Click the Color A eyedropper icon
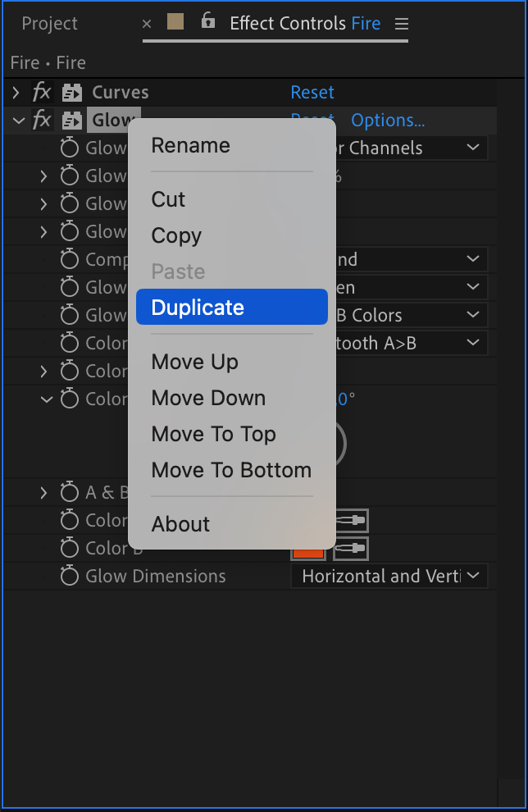This screenshot has width=528, height=812. pos(352,520)
